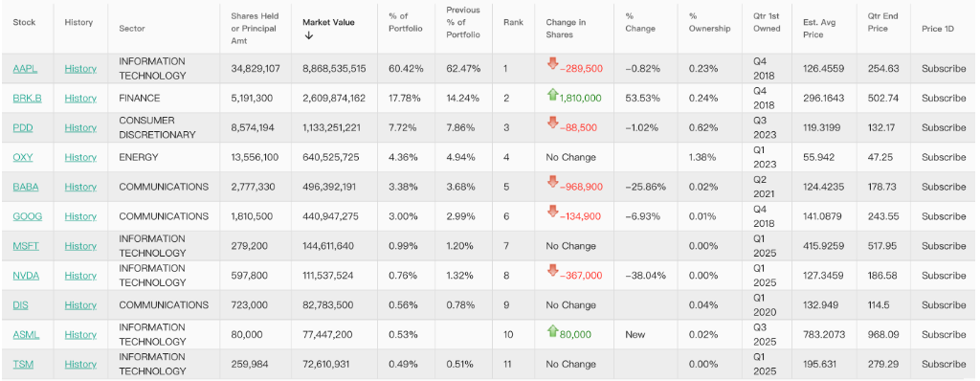Sort by the Sector column header

coord(132,28)
